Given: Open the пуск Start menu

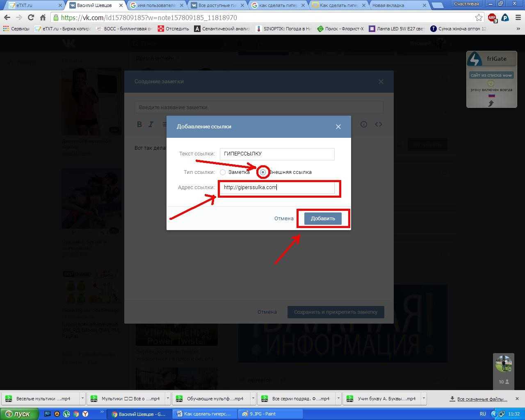Looking at the screenshot, I should tap(19, 414).
